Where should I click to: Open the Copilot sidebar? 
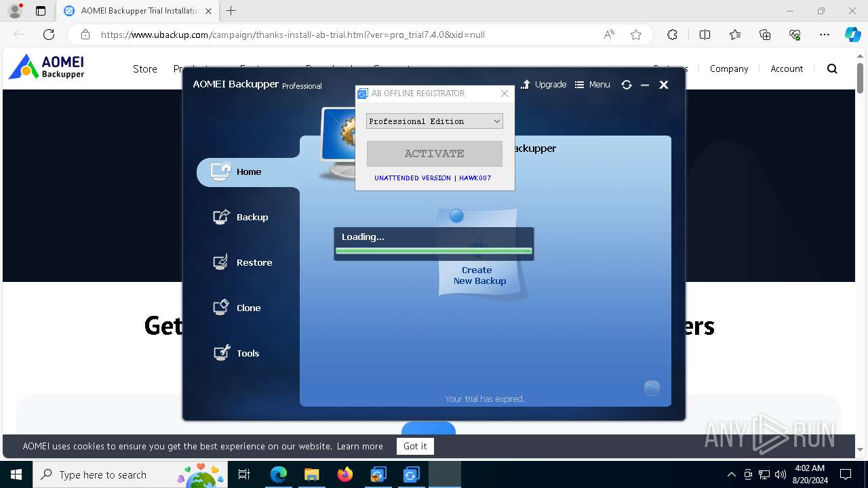[x=852, y=35]
